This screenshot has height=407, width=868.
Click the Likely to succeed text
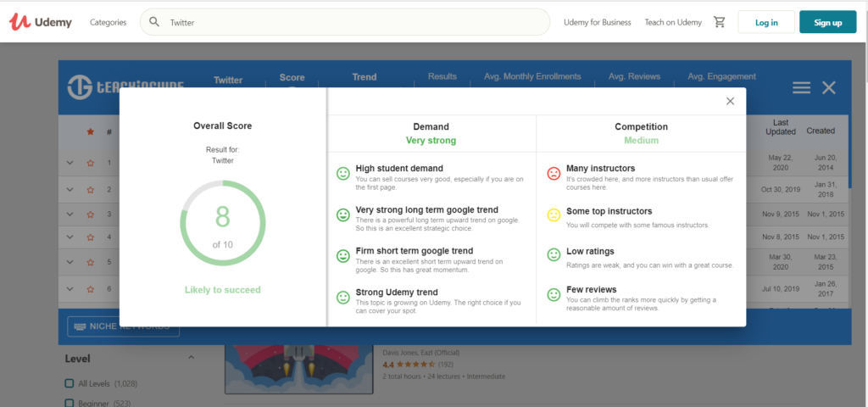pos(223,290)
